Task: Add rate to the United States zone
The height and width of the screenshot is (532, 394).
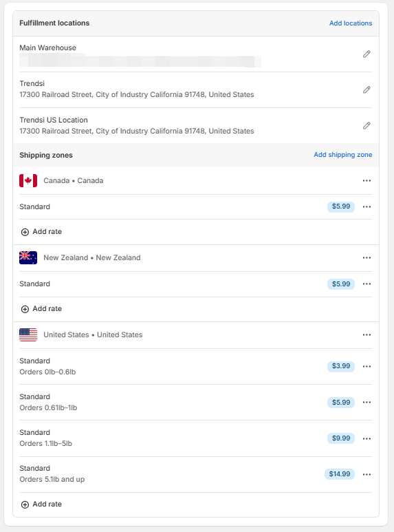Action: [x=41, y=504]
